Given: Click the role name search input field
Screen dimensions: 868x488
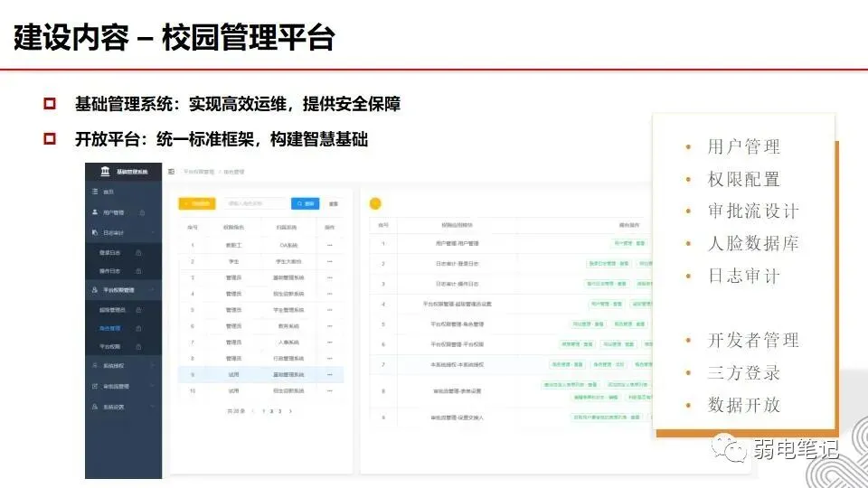Looking at the screenshot, I should 255,203.
